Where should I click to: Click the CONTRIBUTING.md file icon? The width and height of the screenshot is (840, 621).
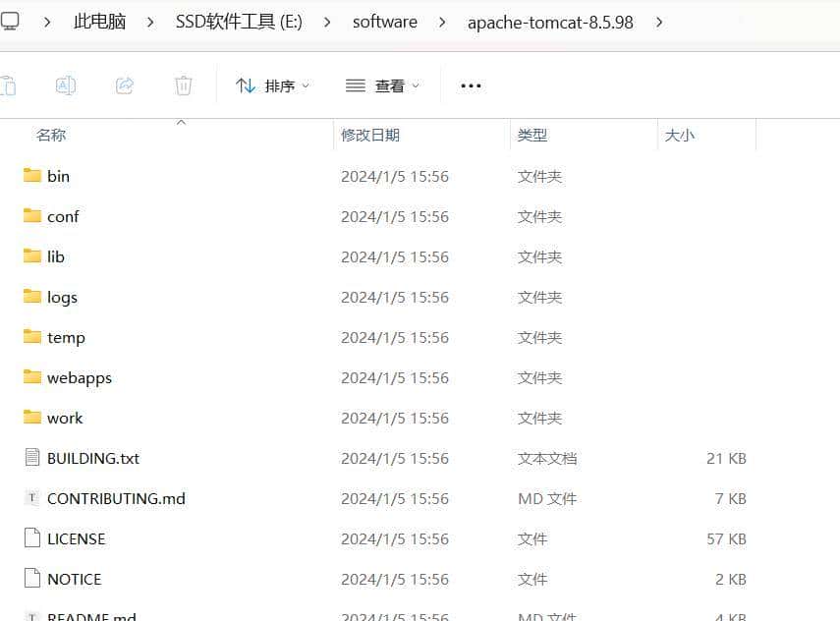pyautogui.click(x=32, y=498)
